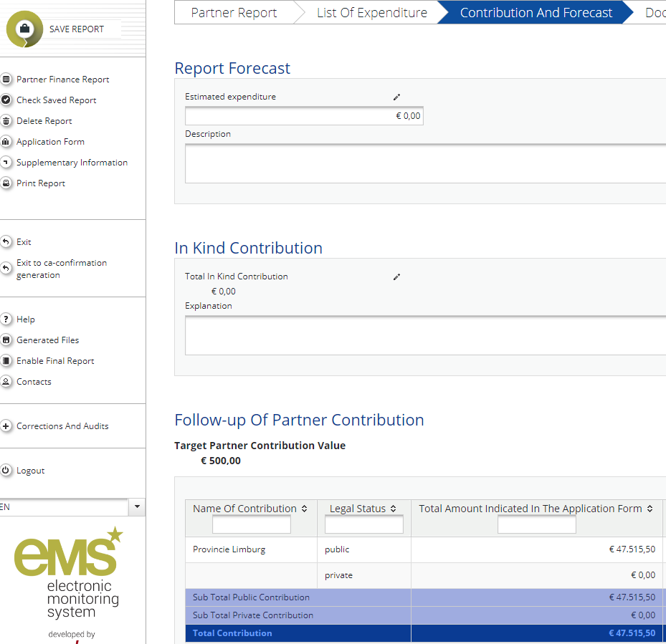Screen dimensions: 666x644
Task: Click the Logout power icon
Action: click(x=6, y=471)
